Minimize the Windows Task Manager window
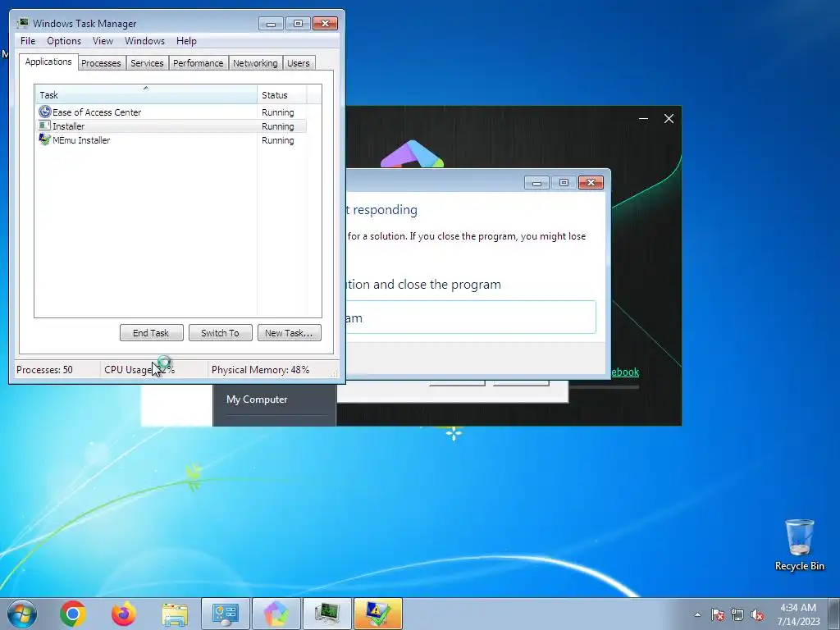The image size is (840, 630). [x=271, y=24]
